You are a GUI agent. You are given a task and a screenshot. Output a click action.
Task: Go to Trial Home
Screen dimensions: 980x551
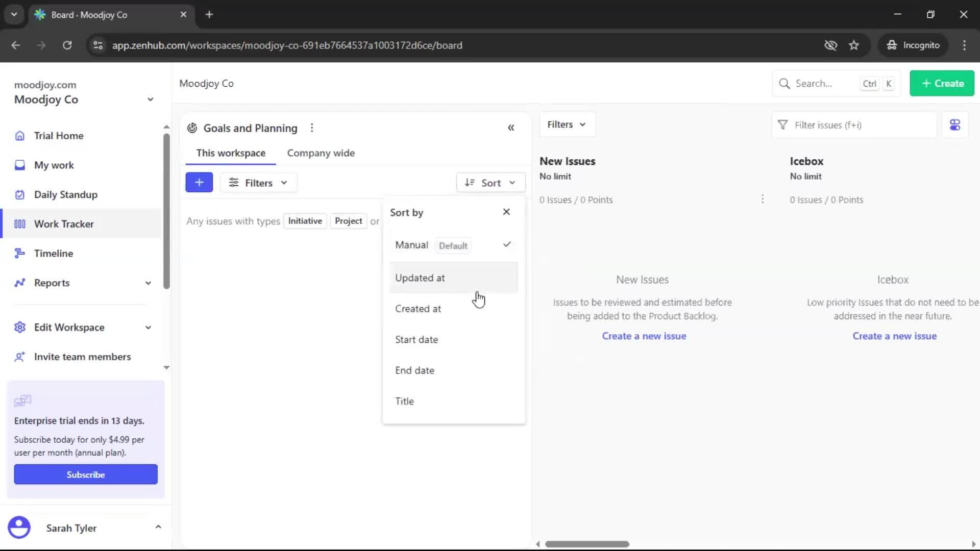pyautogui.click(x=58, y=136)
